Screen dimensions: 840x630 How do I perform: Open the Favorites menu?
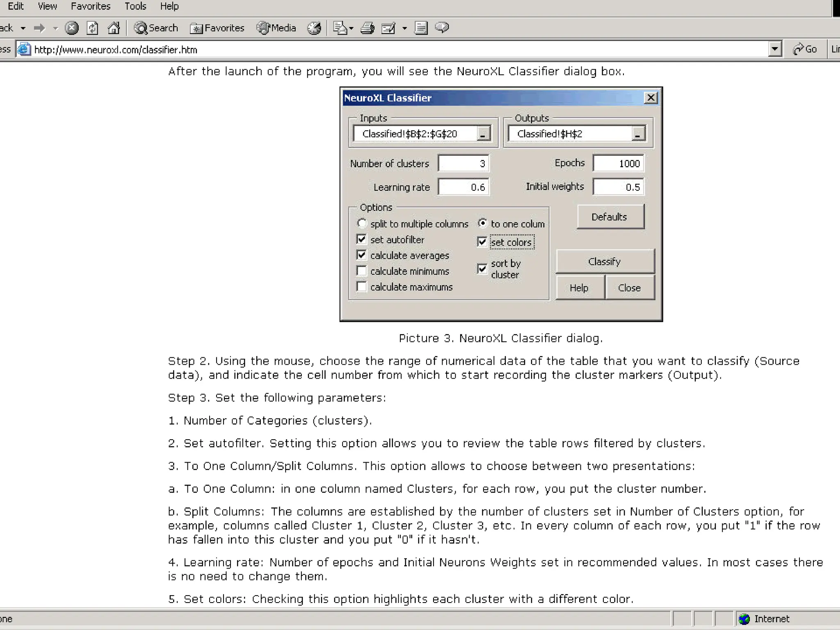91,6
